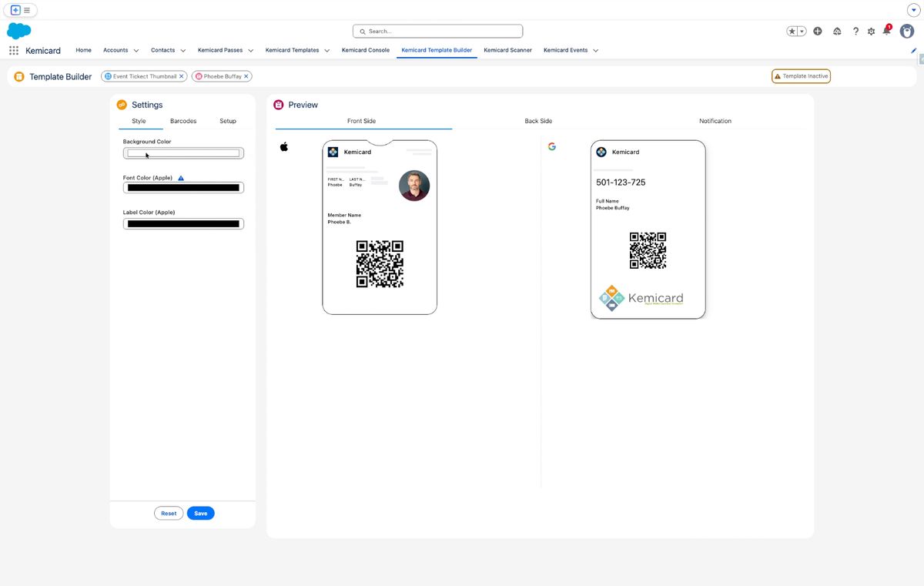Open the Label Color (Apple) picker swatch
This screenshot has height=586, width=924.
(x=183, y=224)
